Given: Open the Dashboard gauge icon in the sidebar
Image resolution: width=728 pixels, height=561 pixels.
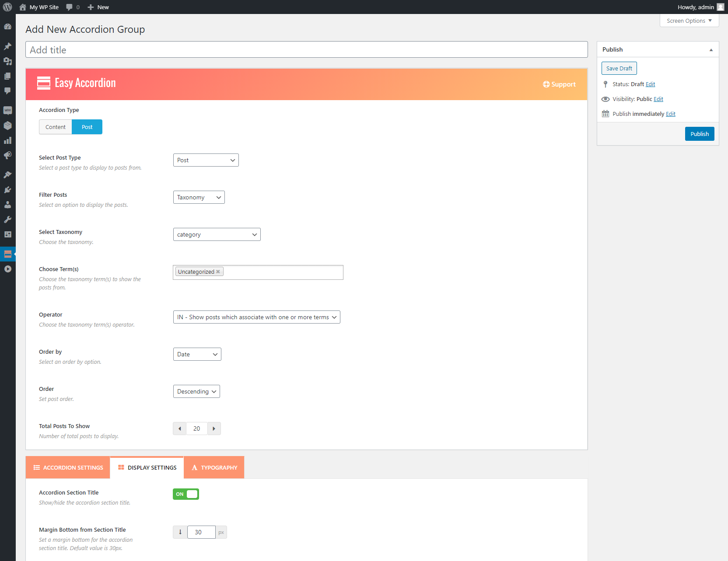Looking at the screenshot, I should [x=7, y=26].
